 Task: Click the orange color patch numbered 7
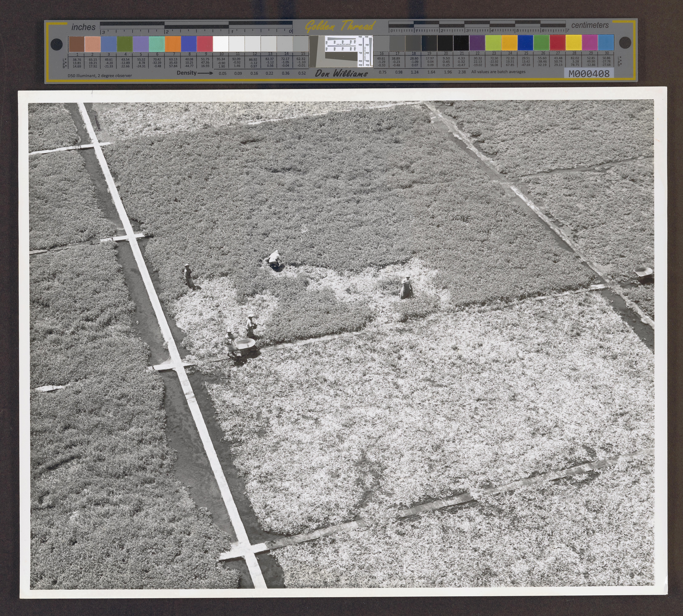point(173,44)
